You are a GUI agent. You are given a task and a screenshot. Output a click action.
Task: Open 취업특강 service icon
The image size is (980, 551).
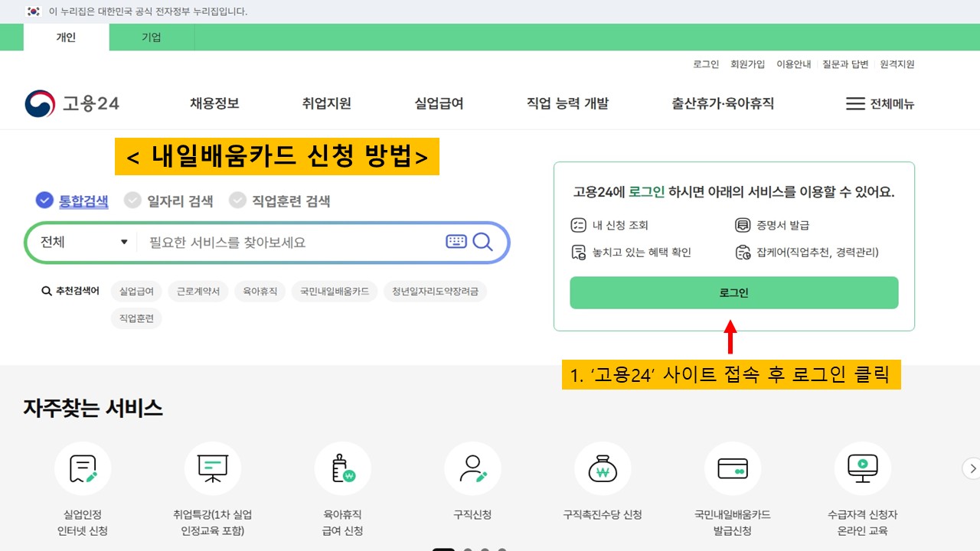coord(213,468)
